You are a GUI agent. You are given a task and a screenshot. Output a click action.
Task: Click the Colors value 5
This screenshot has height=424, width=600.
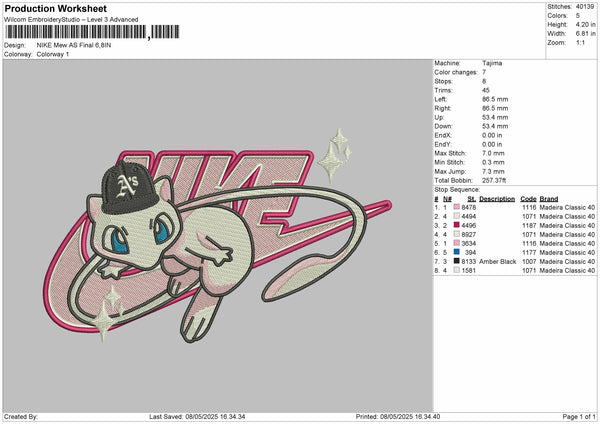click(x=578, y=16)
